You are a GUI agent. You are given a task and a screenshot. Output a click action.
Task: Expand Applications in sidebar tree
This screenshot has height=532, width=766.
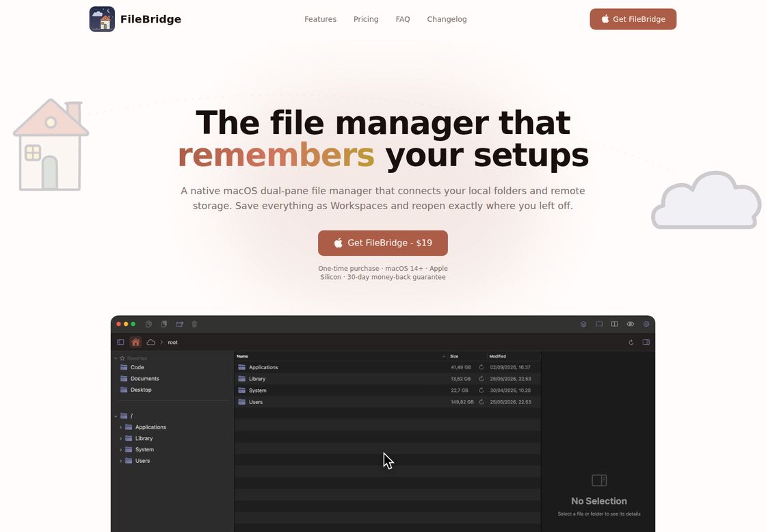coord(120,427)
